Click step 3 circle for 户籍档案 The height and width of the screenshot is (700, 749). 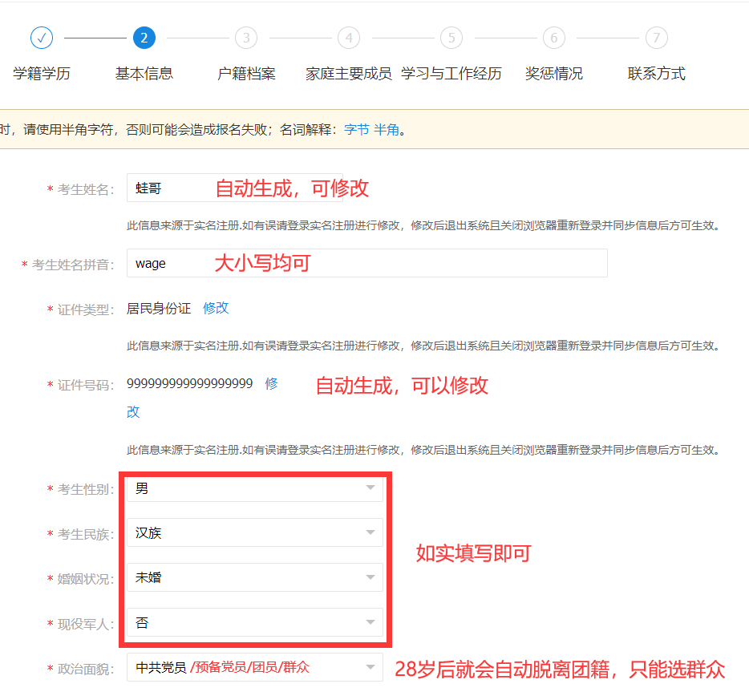coord(245,38)
